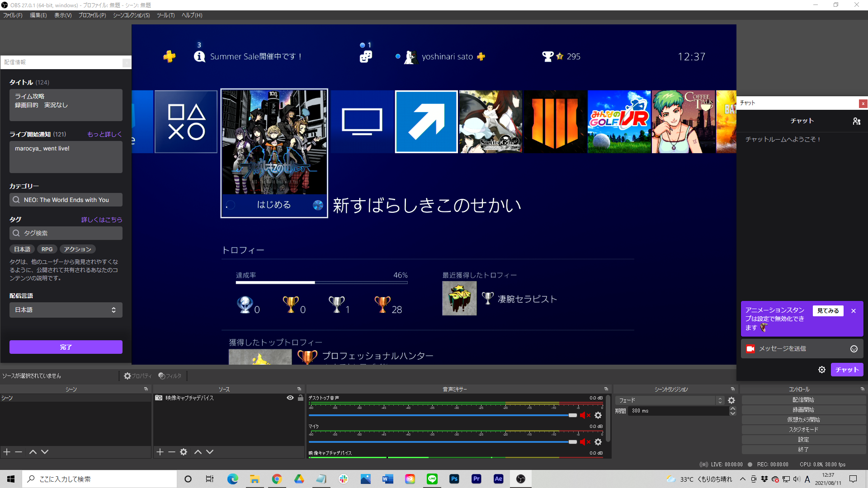Remove the アクション tag chip
Viewport: 868px width, 488px height.
(77, 249)
